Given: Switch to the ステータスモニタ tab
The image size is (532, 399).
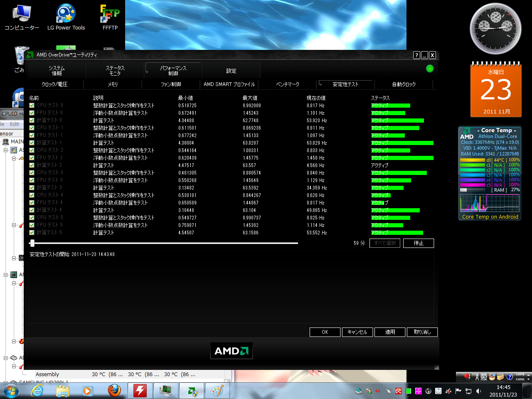Looking at the screenshot, I should (115, 71).
